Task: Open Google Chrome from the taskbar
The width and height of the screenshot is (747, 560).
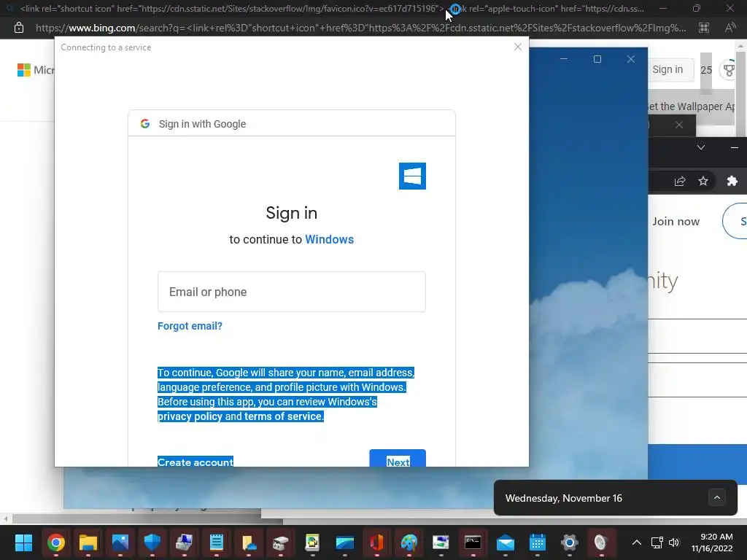Action: tap(55, 542)
